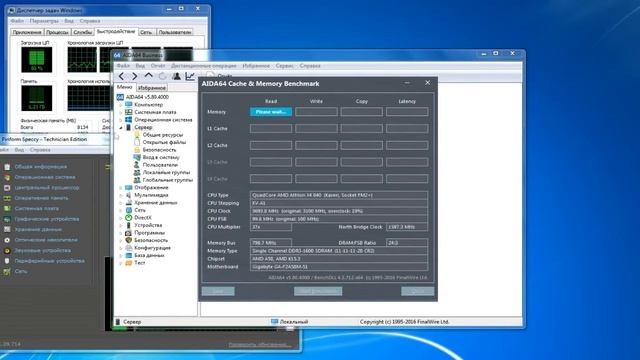
Task: Click the Локальные группы icon
Action: tap(137, 172)
